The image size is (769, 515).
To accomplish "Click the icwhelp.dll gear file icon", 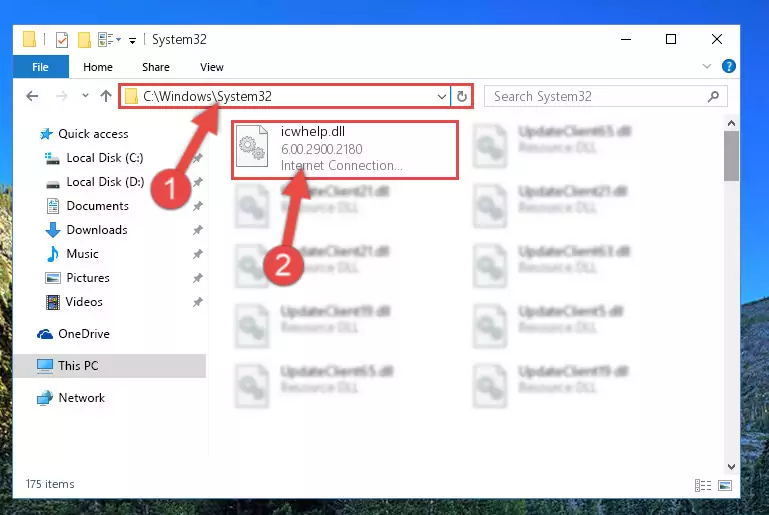I will (x=252, y=146).
